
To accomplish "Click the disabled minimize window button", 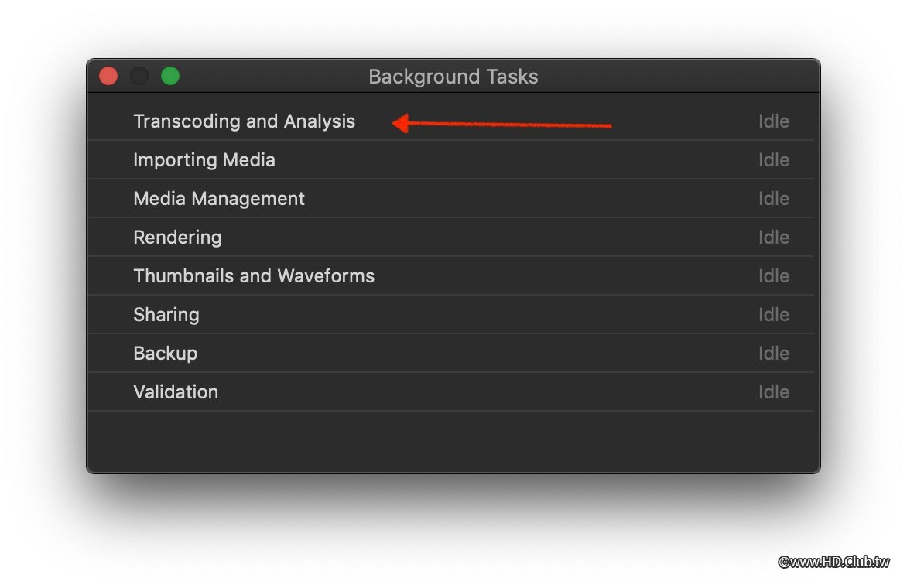I will [139, 76].
